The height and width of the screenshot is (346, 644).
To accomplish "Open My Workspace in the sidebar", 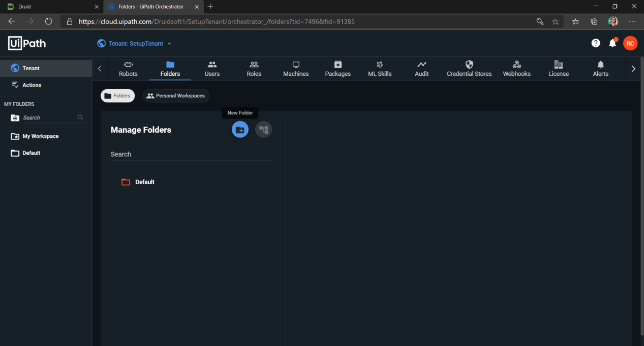I will pyautogui.click(x=40, y=136).
